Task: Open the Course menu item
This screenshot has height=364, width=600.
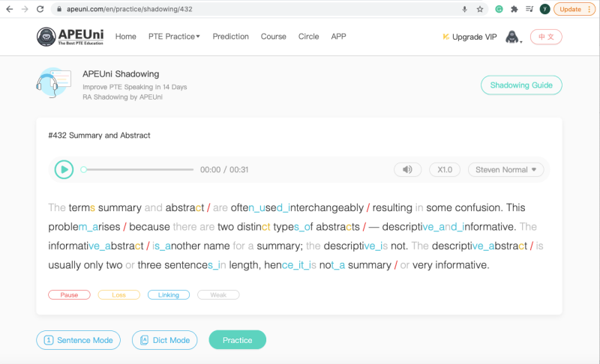Action: pyautogui.click(x=274, y=37)
